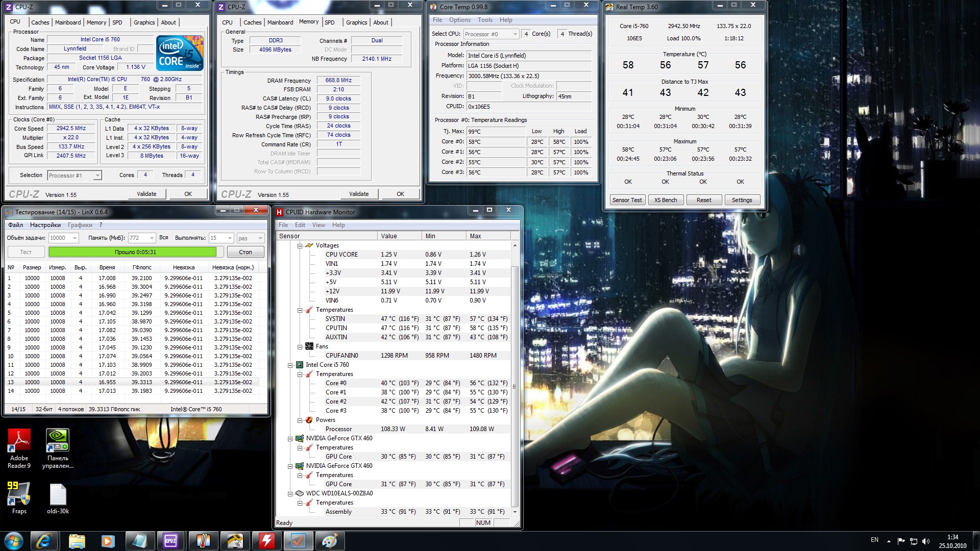Click LinX title bar icon

coord(9,212)
